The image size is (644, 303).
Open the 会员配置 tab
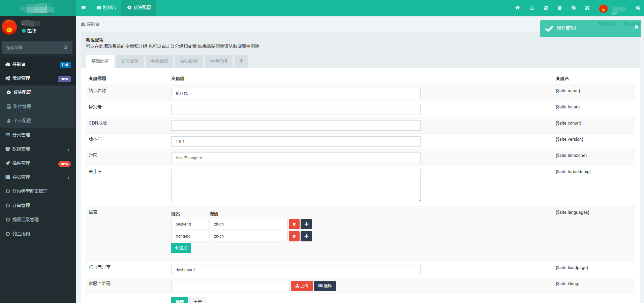189,61
